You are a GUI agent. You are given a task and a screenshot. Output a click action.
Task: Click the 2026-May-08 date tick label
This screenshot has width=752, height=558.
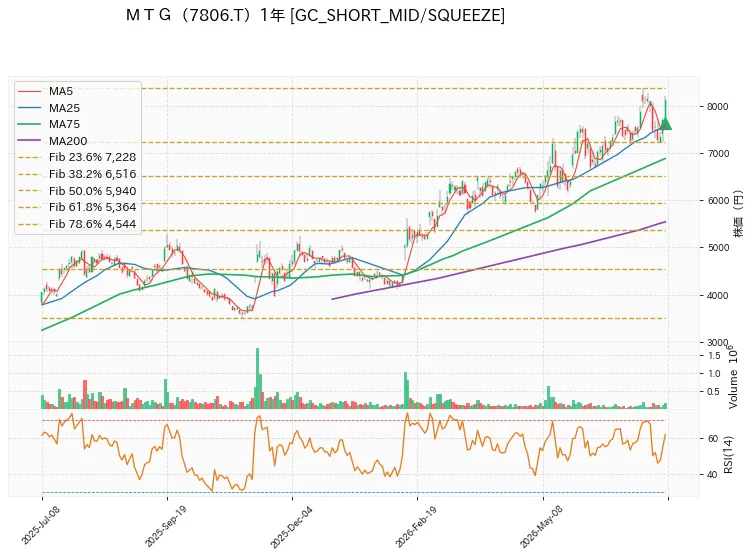(x=541, y=526)
